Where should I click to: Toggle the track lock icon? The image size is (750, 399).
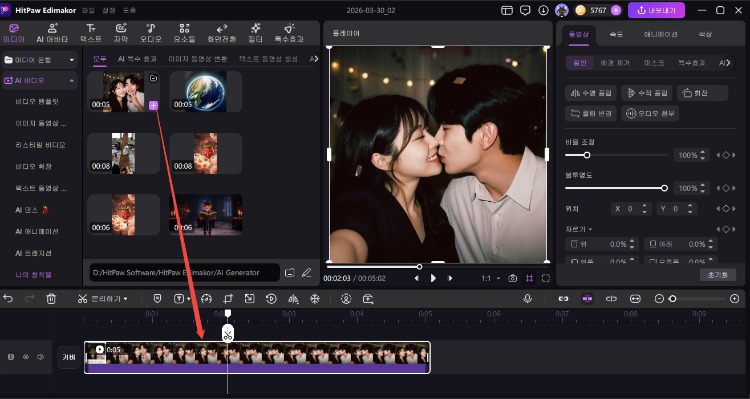pyautogui.click(x=11, y=357)
